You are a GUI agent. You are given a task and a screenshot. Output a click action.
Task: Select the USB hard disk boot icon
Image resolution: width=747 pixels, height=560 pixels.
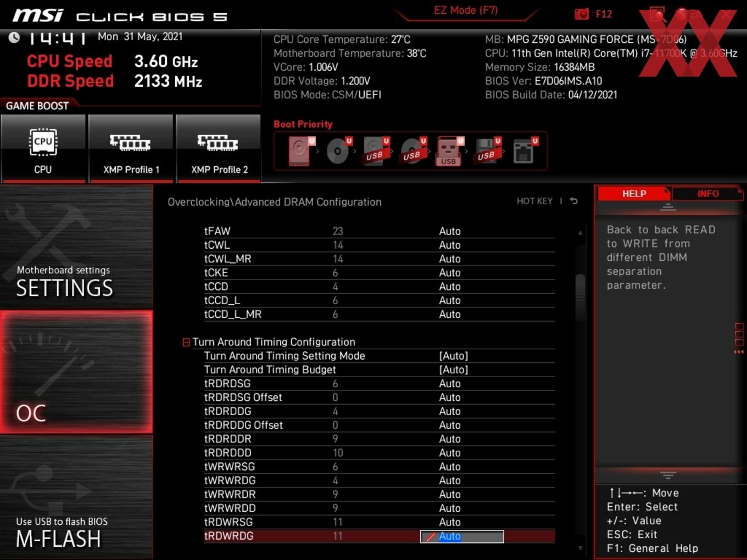[376, 151]
